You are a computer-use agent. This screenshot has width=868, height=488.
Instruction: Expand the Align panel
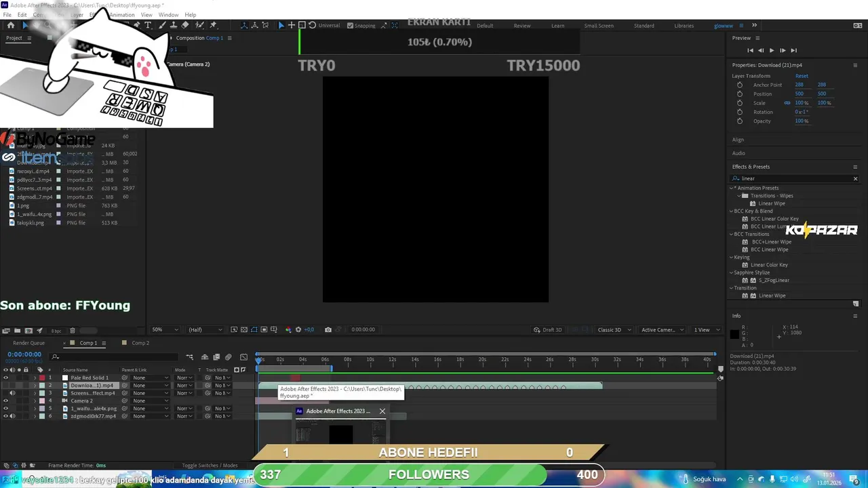point(738,140)
